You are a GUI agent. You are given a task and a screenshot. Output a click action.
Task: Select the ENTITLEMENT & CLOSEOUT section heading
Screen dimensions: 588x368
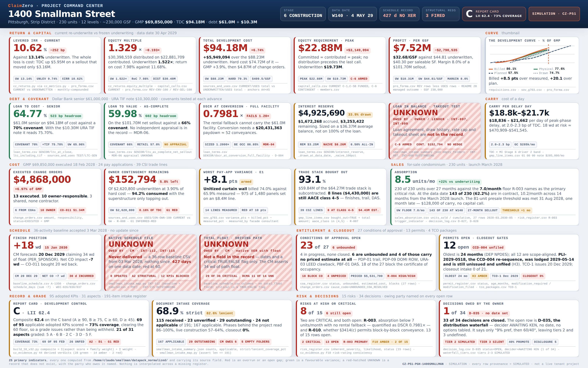click(x=325, y=231)
